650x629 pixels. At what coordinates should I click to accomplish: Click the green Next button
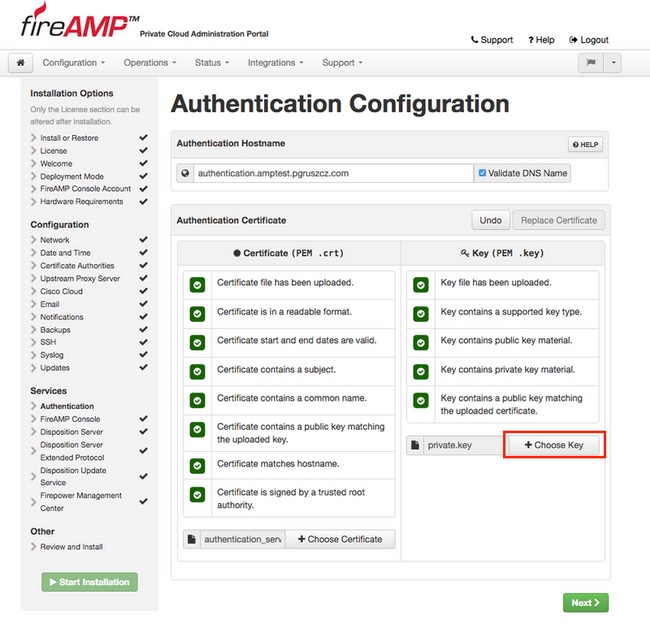[586, 603]
